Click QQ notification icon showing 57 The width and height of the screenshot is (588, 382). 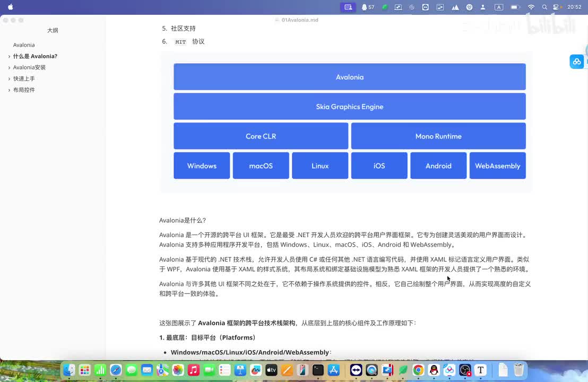(x=368, y=7)
